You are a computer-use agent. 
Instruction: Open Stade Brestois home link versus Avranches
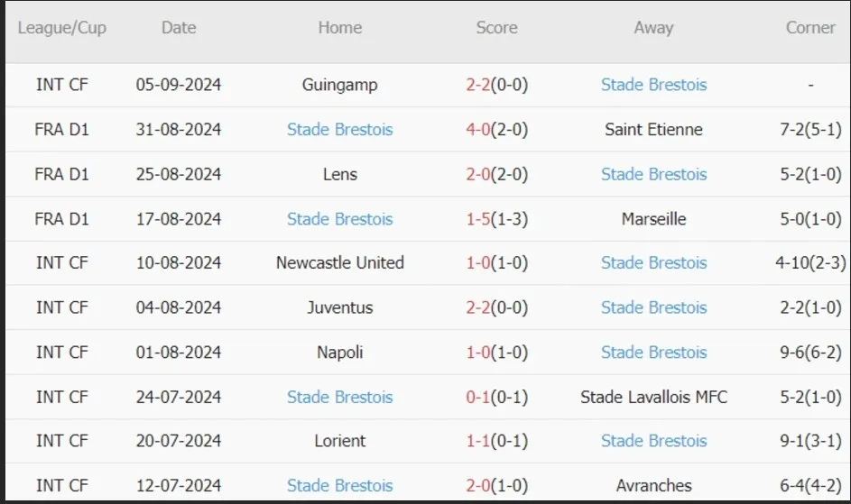339,485
